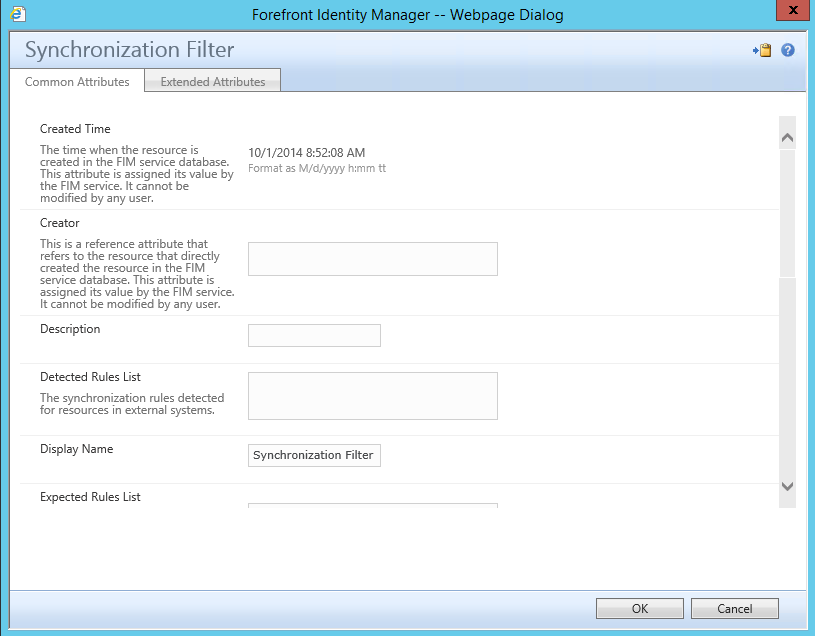Focus the Detected Rules List box
815x636 pixels.
[373, 396]
